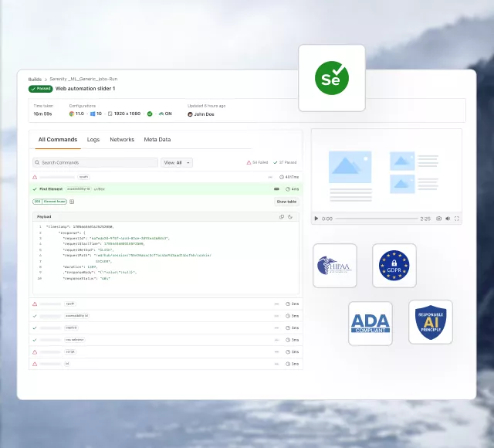Click the options icon on Find Element row
The image size is (494, 448).
[x=276, y=188]
